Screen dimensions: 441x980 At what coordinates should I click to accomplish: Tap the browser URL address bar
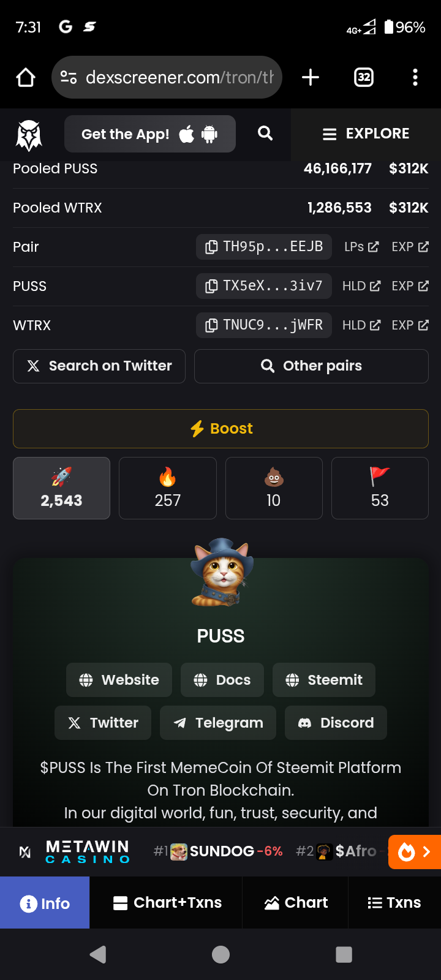(167, 77)
